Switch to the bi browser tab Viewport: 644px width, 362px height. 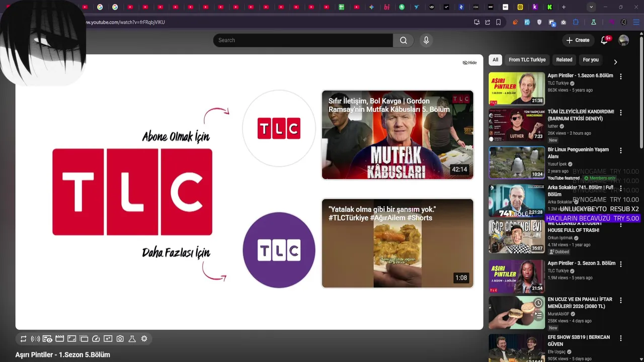click(387, 7)
